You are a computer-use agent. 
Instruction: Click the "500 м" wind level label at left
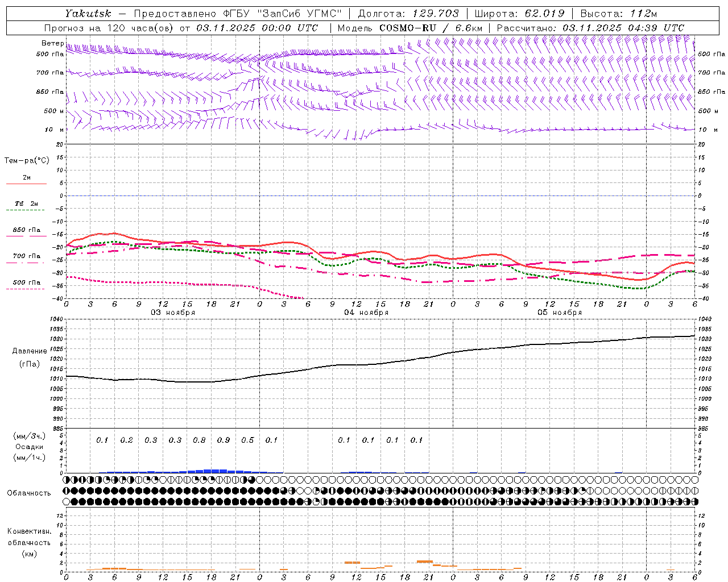click(x=54, y=111)
